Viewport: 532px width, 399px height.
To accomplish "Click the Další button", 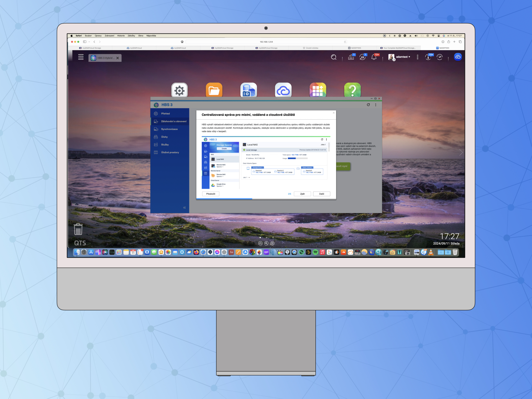I will click(321, 194).
